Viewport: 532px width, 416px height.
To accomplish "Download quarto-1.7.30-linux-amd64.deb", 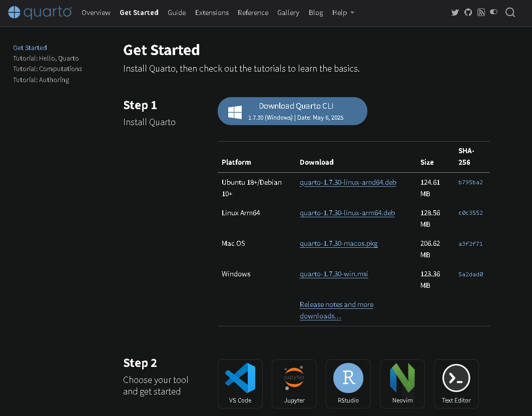I will point(348,182).
